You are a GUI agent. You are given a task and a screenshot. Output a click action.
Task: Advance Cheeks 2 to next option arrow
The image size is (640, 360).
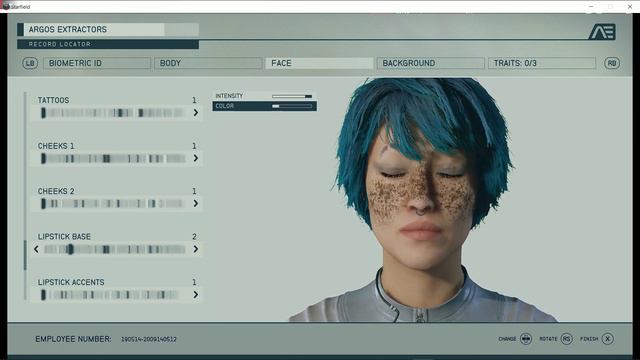click(196, 203)
